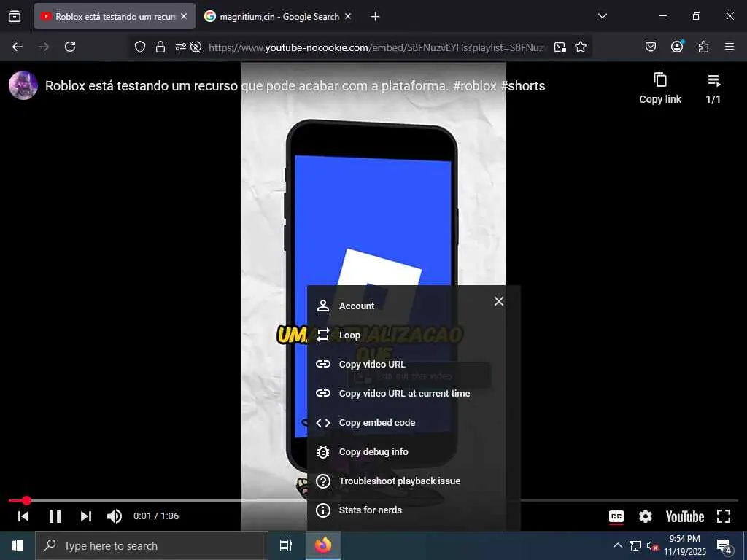Open the video title link

click(295, 86)
